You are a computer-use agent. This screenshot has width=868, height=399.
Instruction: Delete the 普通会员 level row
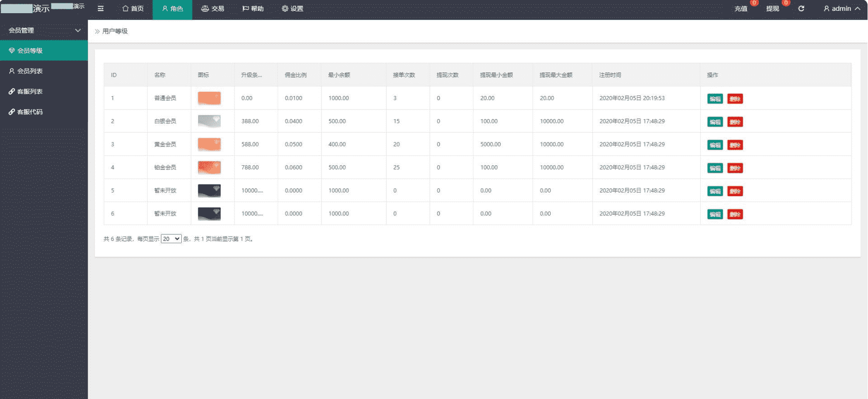click(735, 99)
